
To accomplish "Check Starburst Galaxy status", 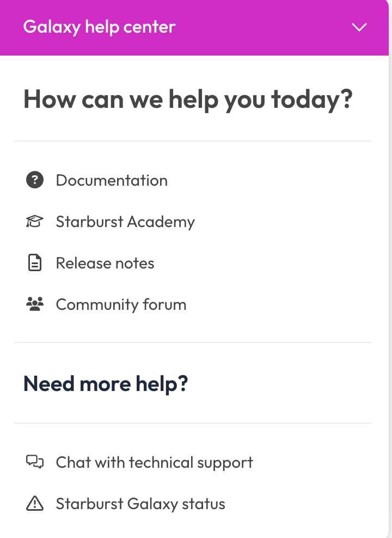I will 140,504.
